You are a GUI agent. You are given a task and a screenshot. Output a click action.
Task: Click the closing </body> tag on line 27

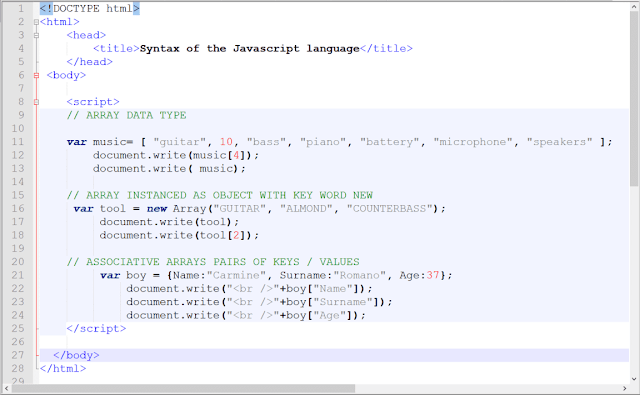[76, 355]
